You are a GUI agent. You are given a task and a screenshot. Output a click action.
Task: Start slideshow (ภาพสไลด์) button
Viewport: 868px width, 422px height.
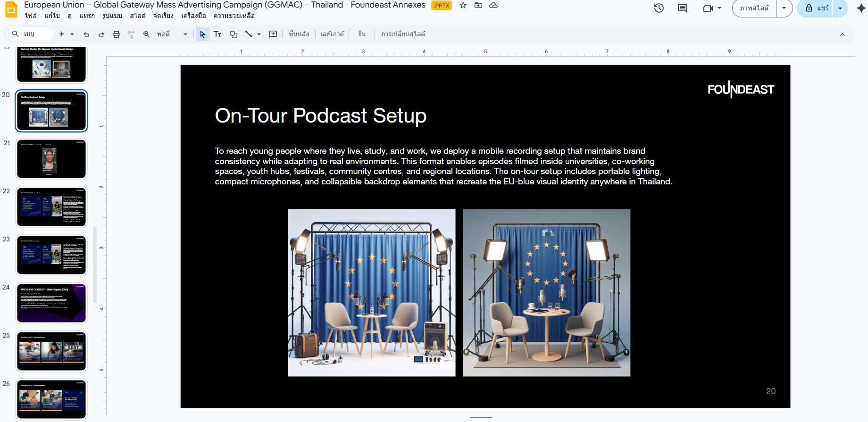754,8
